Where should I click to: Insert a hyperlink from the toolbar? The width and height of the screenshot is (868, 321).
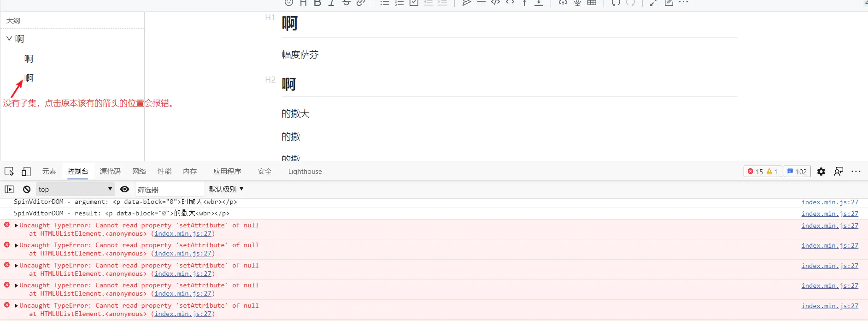point(361,2)
